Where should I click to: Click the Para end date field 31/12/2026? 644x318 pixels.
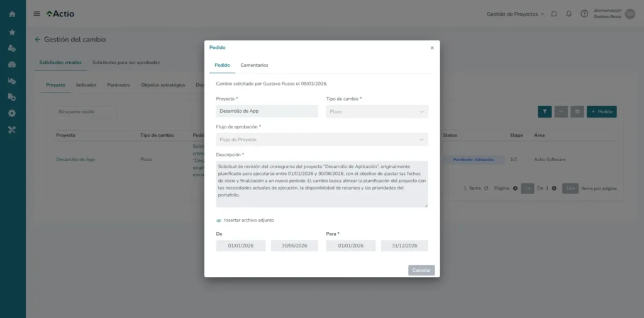(404, 246)
